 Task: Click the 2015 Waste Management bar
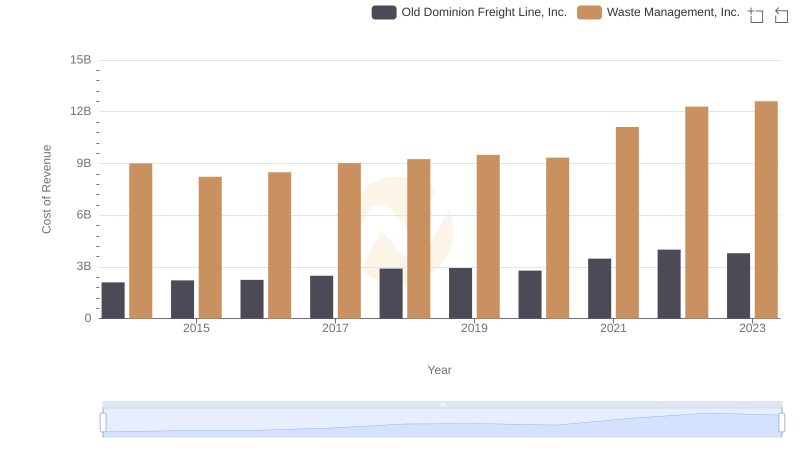210,247
